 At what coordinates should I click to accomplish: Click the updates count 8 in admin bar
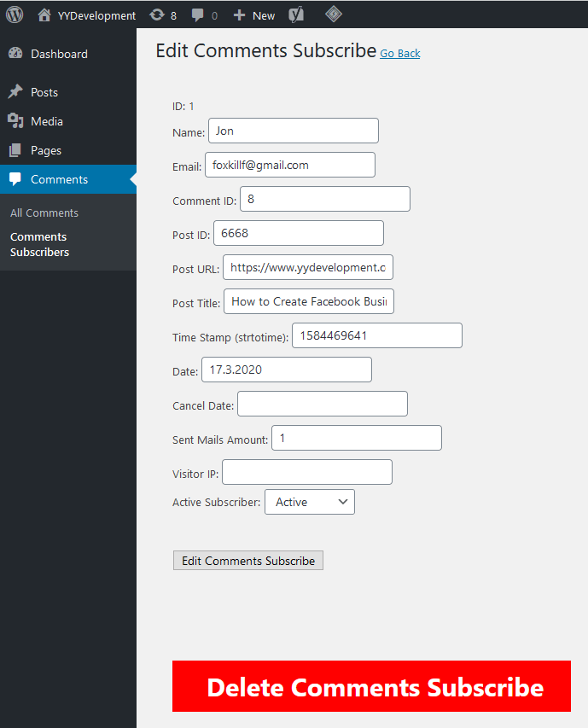click(173, 15)
